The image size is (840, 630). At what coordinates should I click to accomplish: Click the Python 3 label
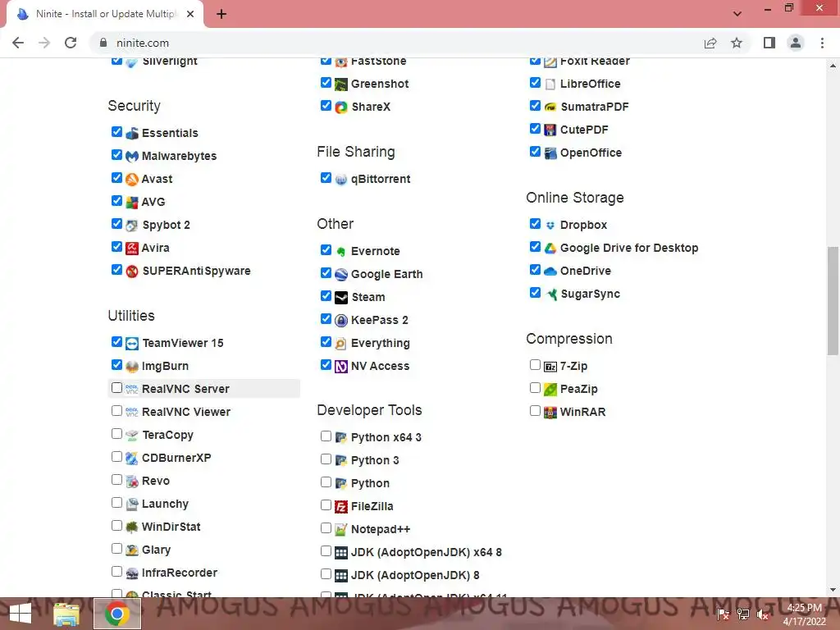click(x=375, y=461)
